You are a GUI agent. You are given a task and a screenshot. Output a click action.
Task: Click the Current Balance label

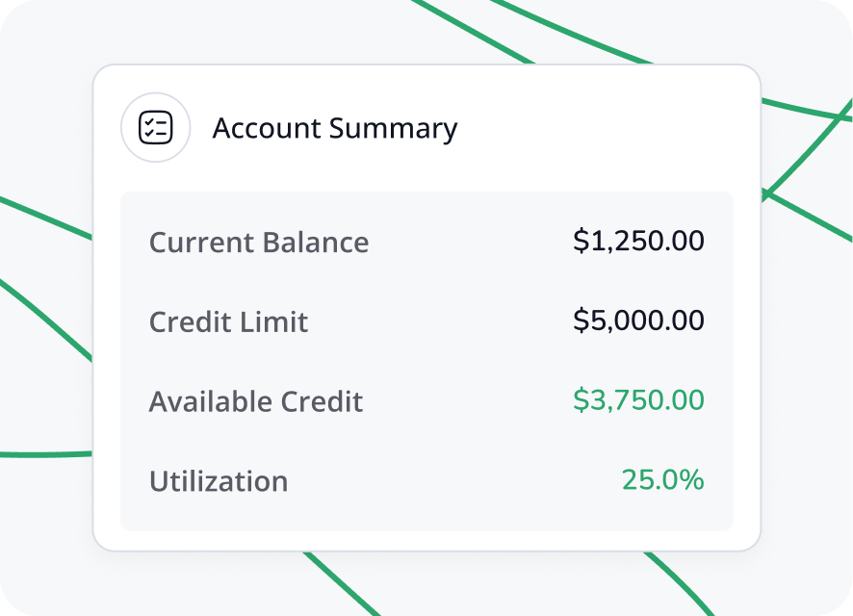[x=258, y=242]
